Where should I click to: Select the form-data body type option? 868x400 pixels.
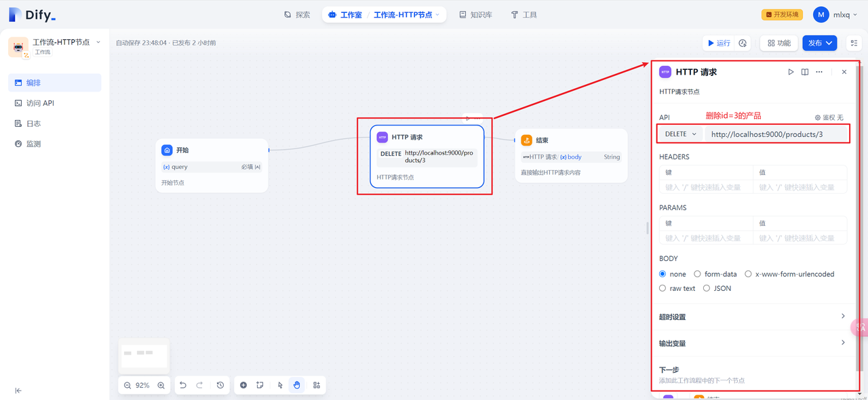(x=697, y=274)
